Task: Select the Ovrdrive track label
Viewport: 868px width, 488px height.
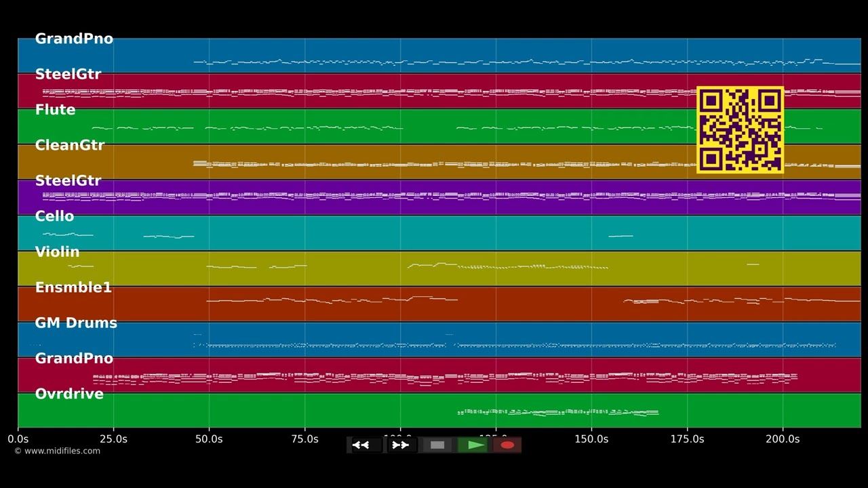Action: [x=69, y=394]
